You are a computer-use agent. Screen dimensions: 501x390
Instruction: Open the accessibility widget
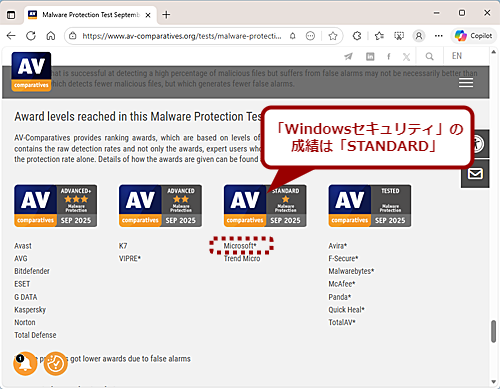[x=478, y=144]
